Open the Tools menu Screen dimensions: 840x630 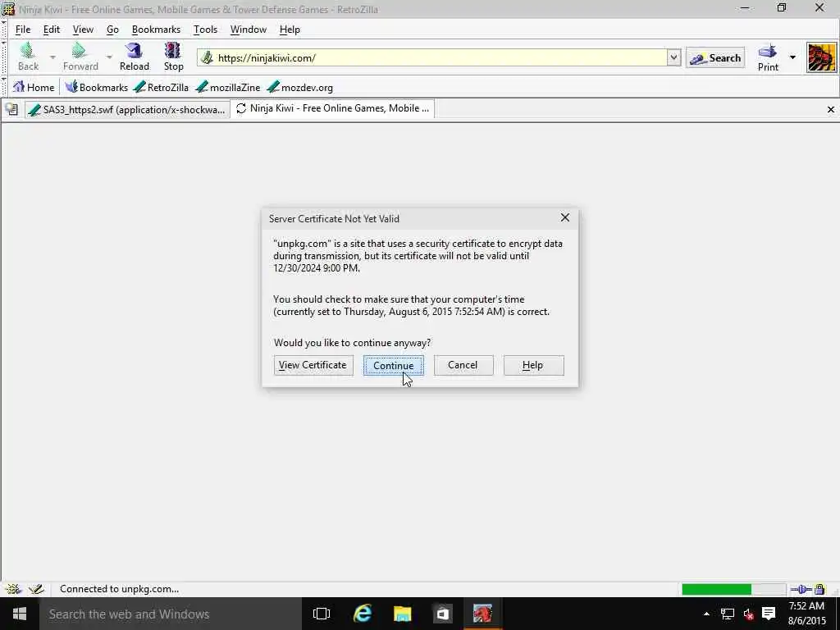[205, 30]
